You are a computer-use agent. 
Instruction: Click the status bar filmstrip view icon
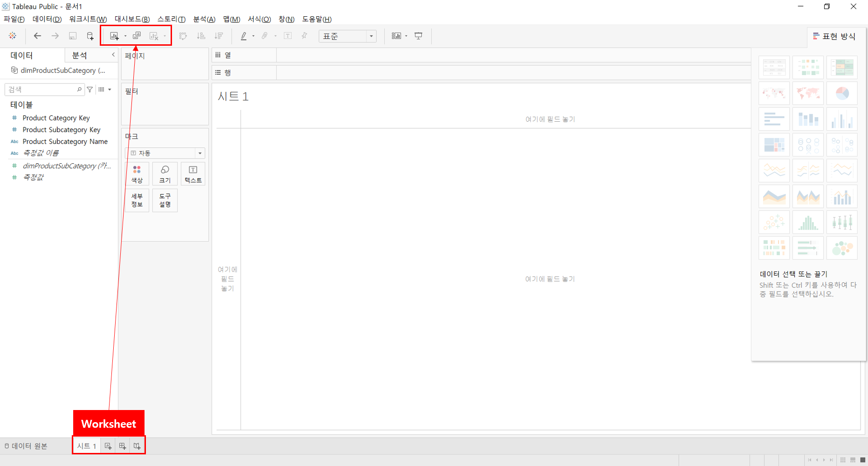[x=853, y=460]
